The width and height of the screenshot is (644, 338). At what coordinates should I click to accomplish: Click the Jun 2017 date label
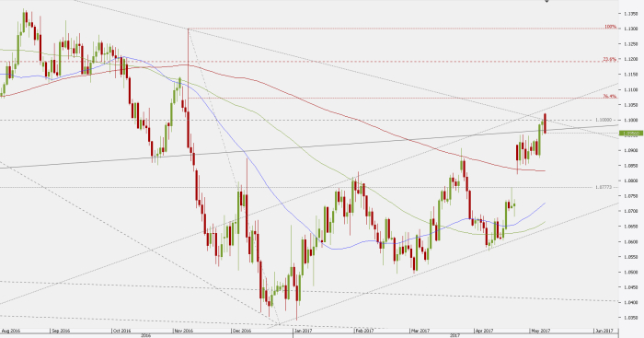point(604,331)
